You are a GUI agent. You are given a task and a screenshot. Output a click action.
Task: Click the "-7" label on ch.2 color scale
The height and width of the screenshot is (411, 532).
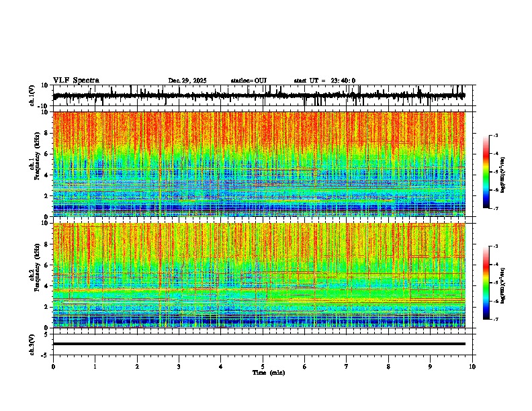click(495, 320)
